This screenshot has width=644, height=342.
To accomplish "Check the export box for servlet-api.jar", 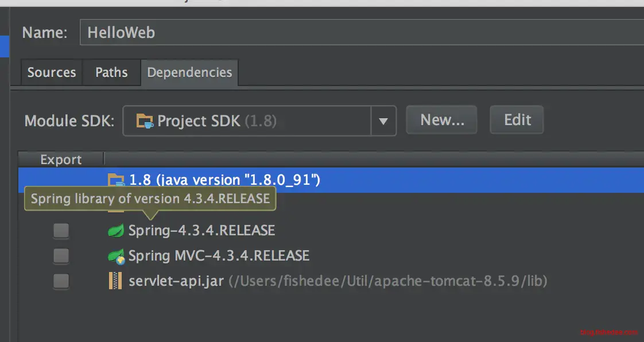I will click(61, 281).
